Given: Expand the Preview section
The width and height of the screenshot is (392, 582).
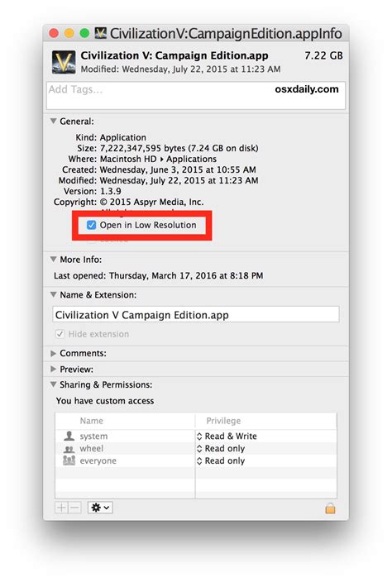Looking at the screenshot, I should [54, 369].
